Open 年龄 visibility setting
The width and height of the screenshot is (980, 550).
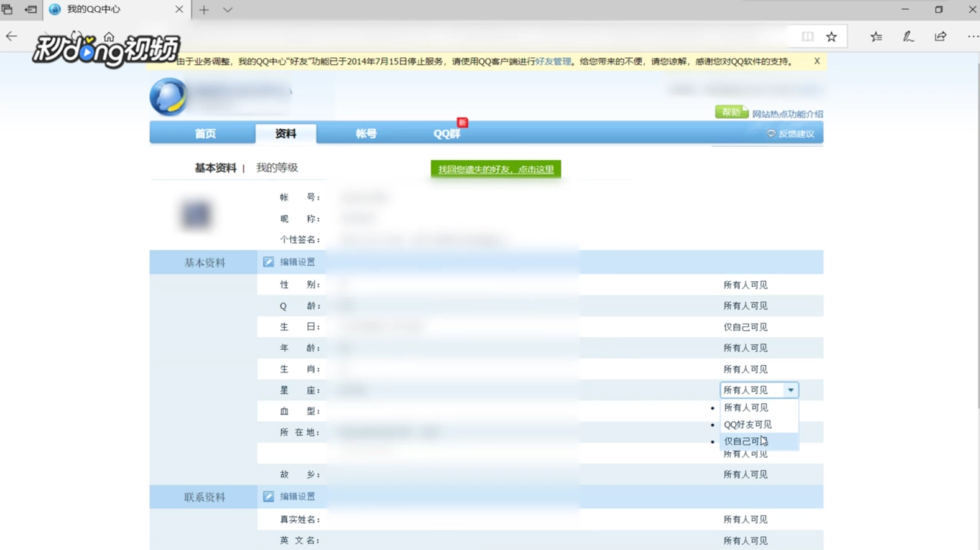745,348
